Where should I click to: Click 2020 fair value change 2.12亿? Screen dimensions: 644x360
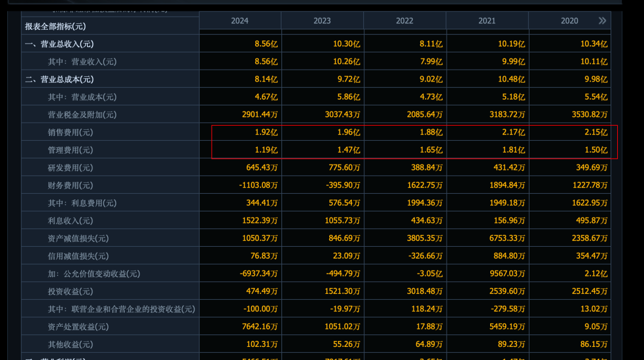point(596,274)
